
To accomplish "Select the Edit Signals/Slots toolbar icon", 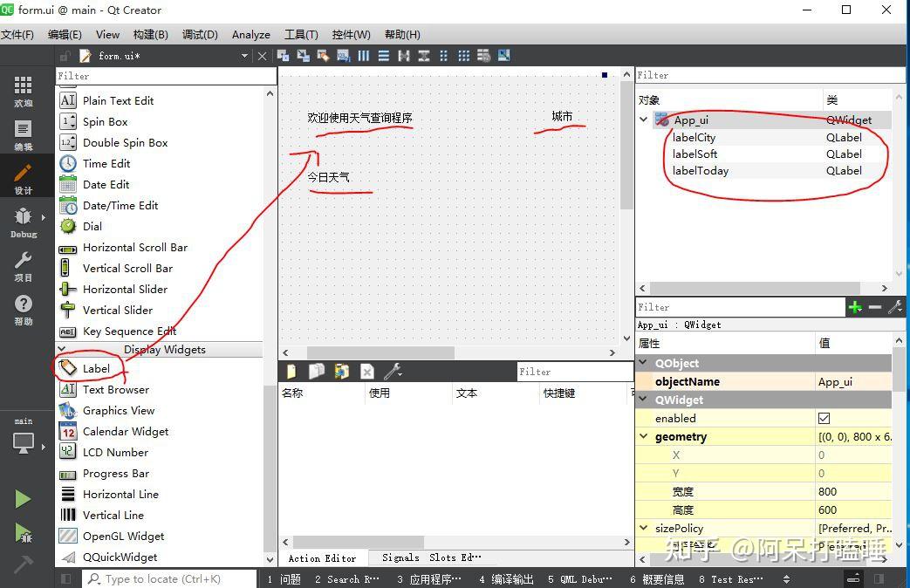I will pos(303,56).
